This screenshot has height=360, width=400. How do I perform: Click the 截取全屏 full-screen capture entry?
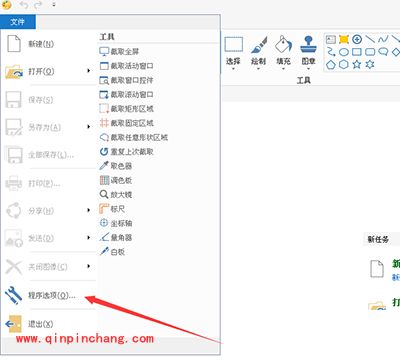119,52
